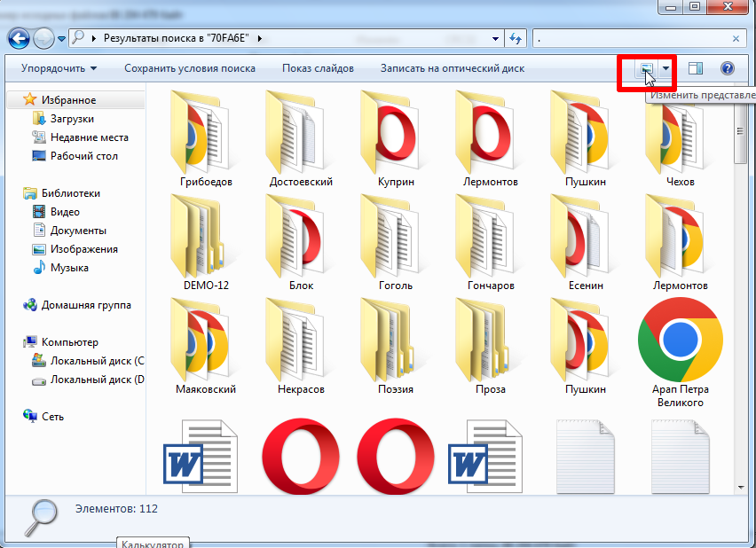Click the vertical scrollbar thumb
Screen dimensions: 756x548
(x=741, y=132)
